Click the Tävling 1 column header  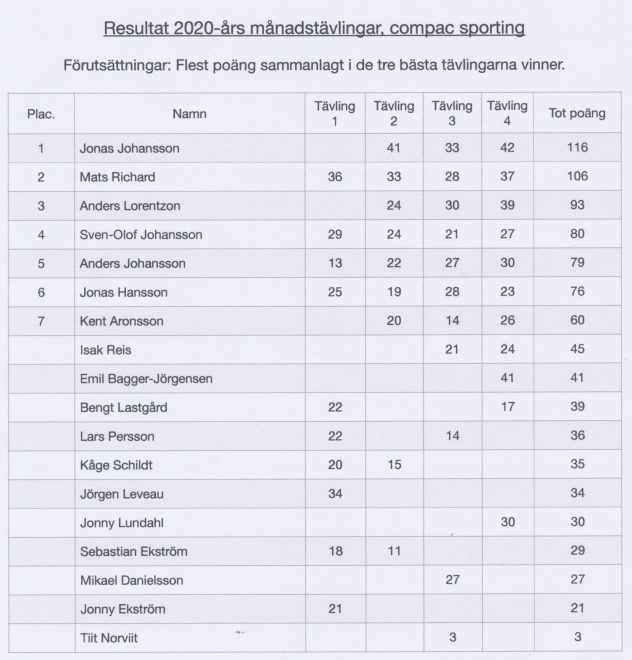tap(335, 113)
